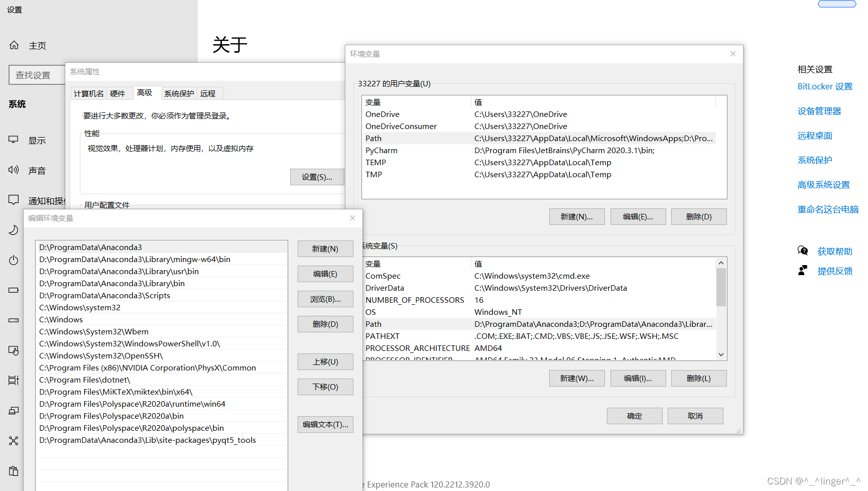Click 编辑文本(T)... button
The width and height of the screenshot is (868, 491).
point(325,425)
